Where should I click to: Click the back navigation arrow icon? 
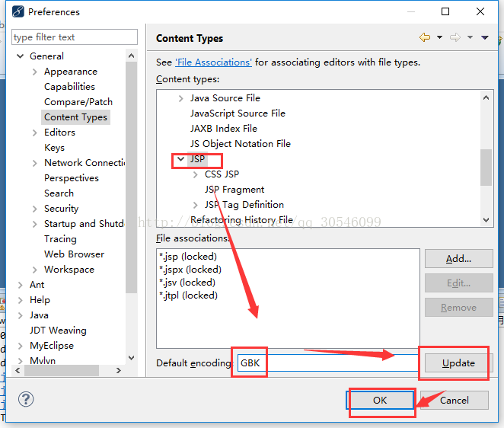click(x=425, y=37)
